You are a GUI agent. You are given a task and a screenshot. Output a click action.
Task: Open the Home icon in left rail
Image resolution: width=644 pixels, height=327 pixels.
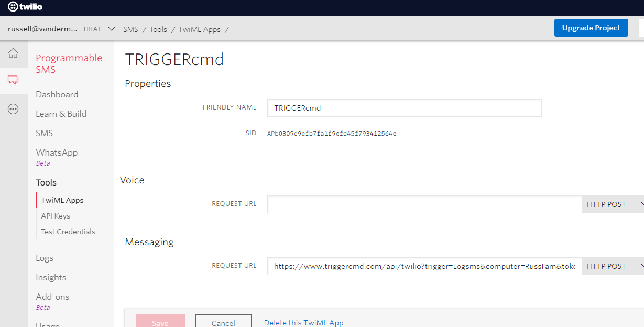[x=13, y=53]
